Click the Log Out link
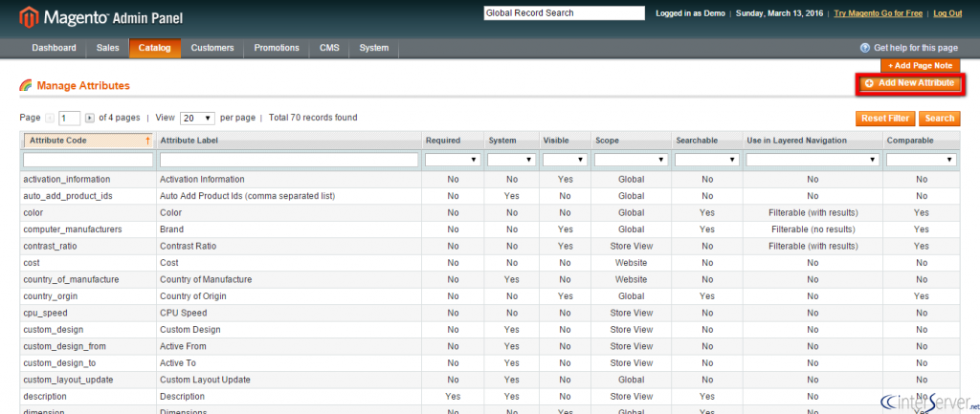Image resolution: width=980 pixels, height=414 pixels. click(x=947, y=13)
